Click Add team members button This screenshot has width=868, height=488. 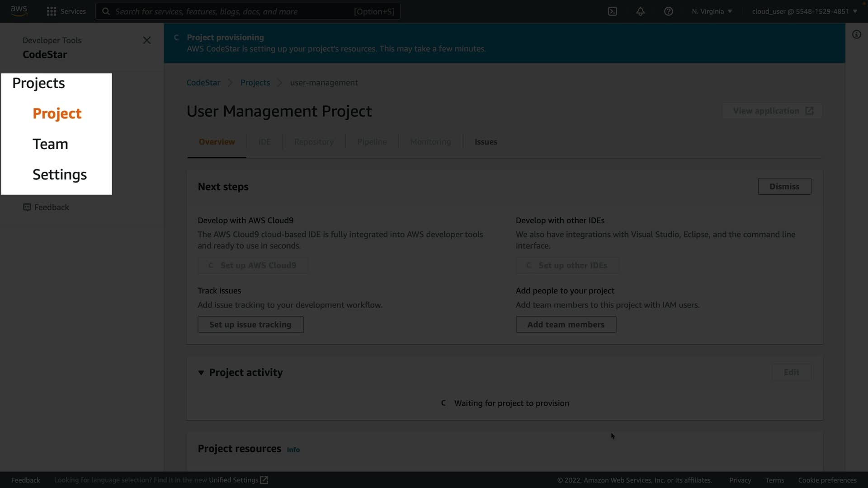(566, 324)
